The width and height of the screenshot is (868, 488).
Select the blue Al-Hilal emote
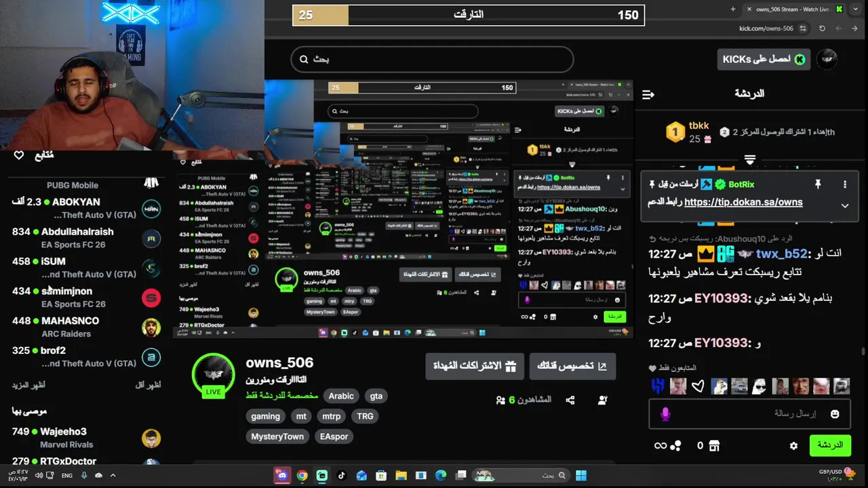(658, 386)
